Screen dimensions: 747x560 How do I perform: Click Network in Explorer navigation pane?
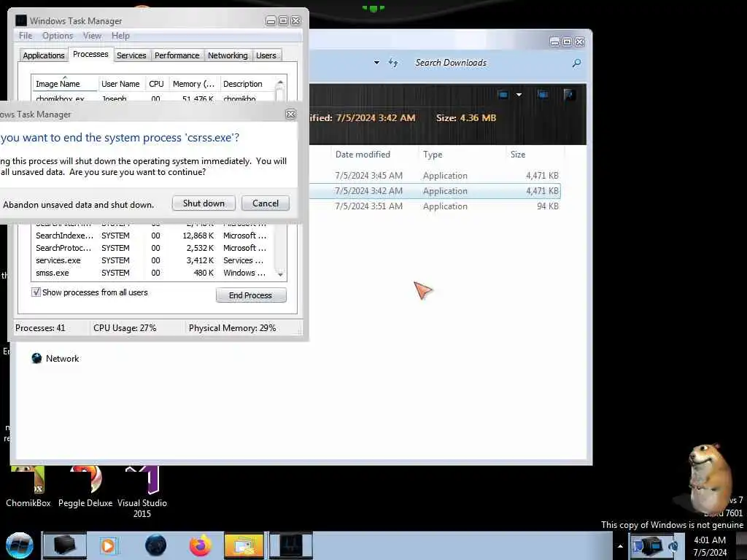[x=55, y=359]
